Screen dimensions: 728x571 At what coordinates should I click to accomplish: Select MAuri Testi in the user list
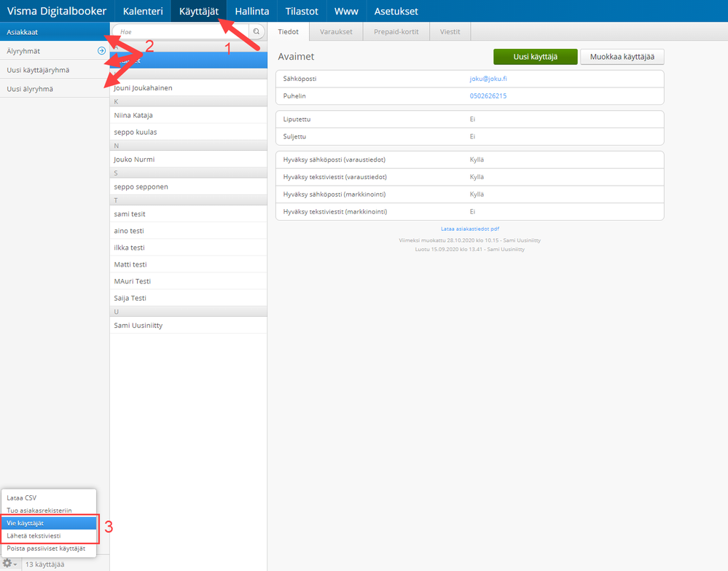[189, 281]
